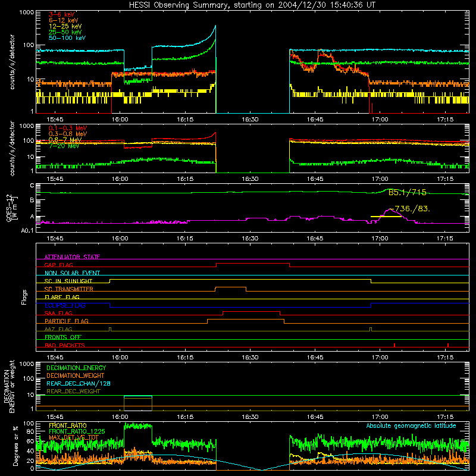Screen dimensions: 476x476
Task: Click the "17:00" tick label below the GOES panel
Action: pos(380,239)
